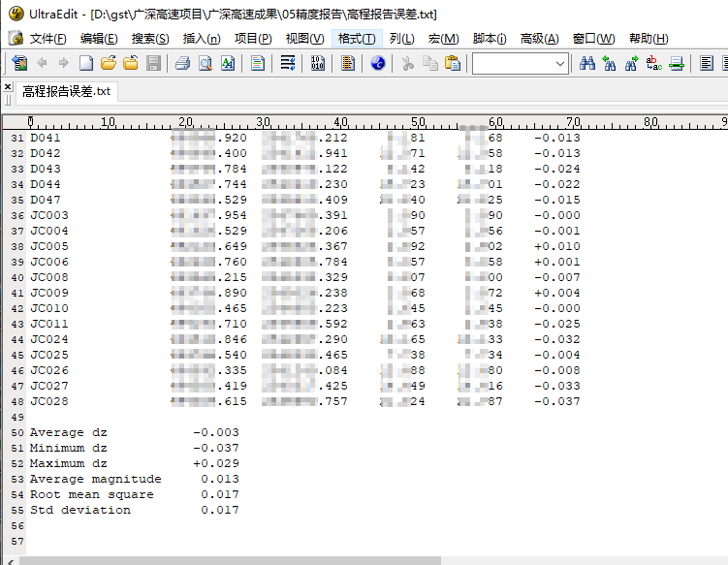
Task: Expand the search text dropdown
Action: 560,64
